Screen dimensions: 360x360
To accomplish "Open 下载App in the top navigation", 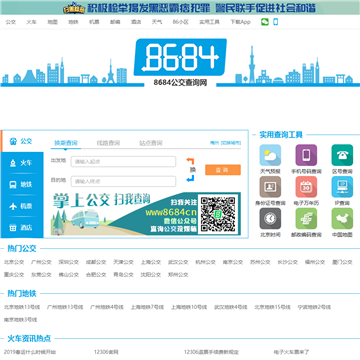I will point(240,22).
